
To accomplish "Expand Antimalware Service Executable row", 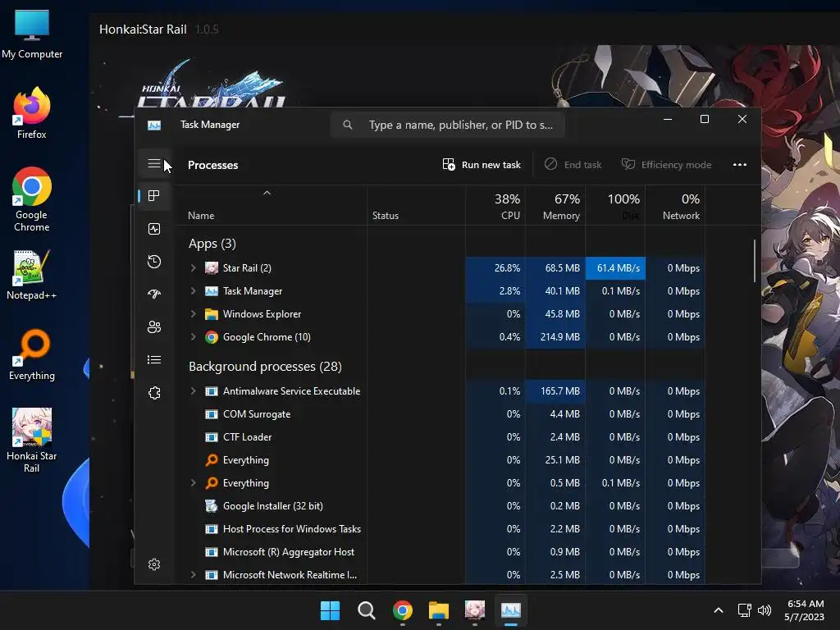I will (x=194, y=391).
